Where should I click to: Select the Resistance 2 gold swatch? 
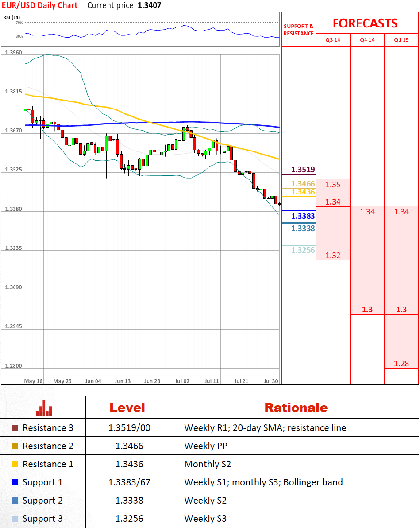(x=15, y=446)
